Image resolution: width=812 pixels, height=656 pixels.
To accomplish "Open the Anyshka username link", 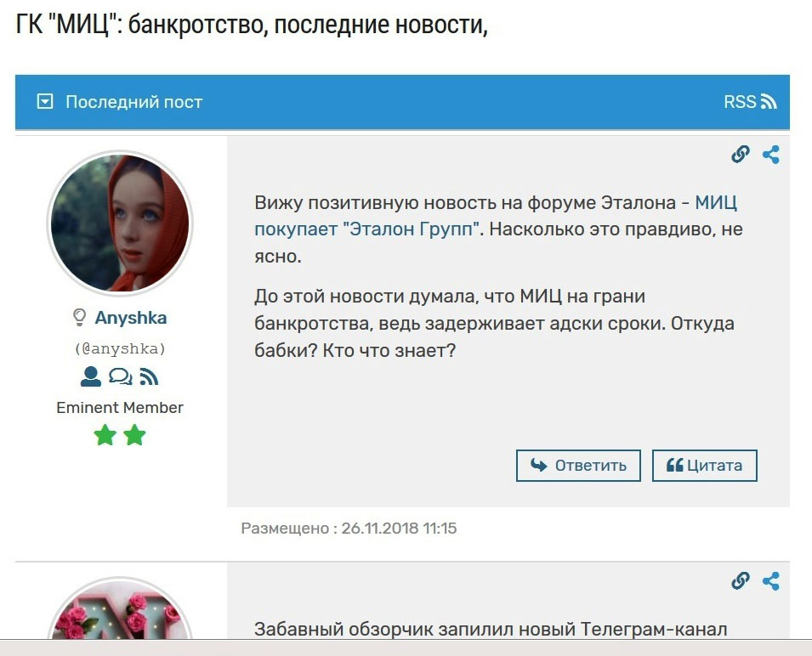I will (x=130, y=318).
